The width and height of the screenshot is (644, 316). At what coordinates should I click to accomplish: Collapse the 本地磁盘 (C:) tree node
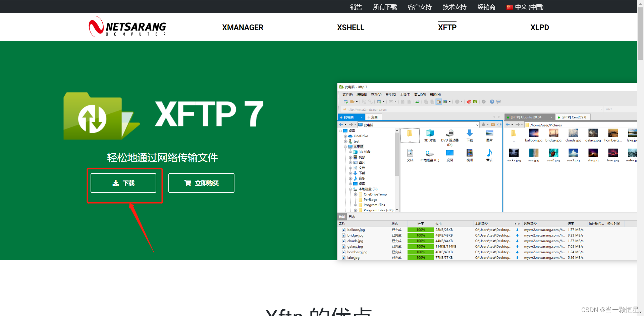pos(351,189)
